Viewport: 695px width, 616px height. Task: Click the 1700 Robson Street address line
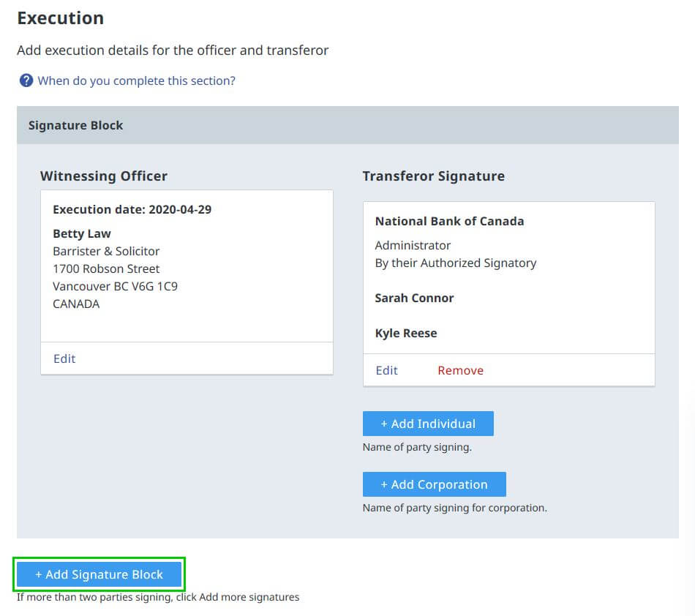pos(106,269)
